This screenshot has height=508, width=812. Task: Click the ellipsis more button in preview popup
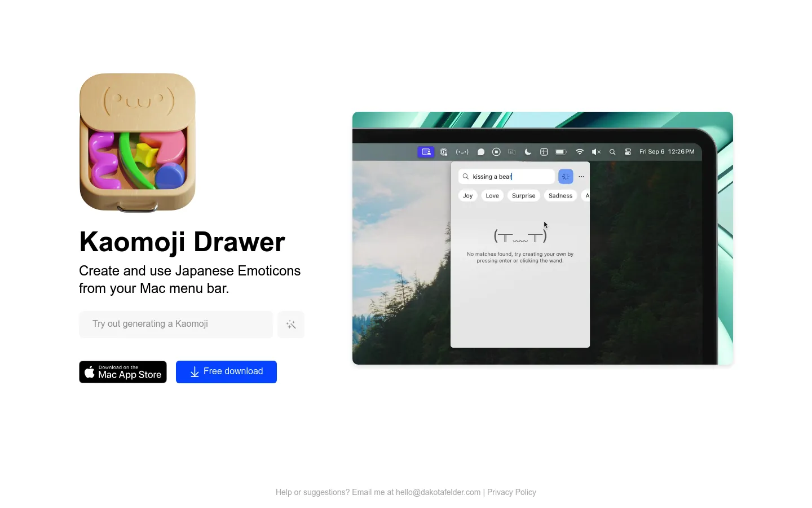coord(581,177)
